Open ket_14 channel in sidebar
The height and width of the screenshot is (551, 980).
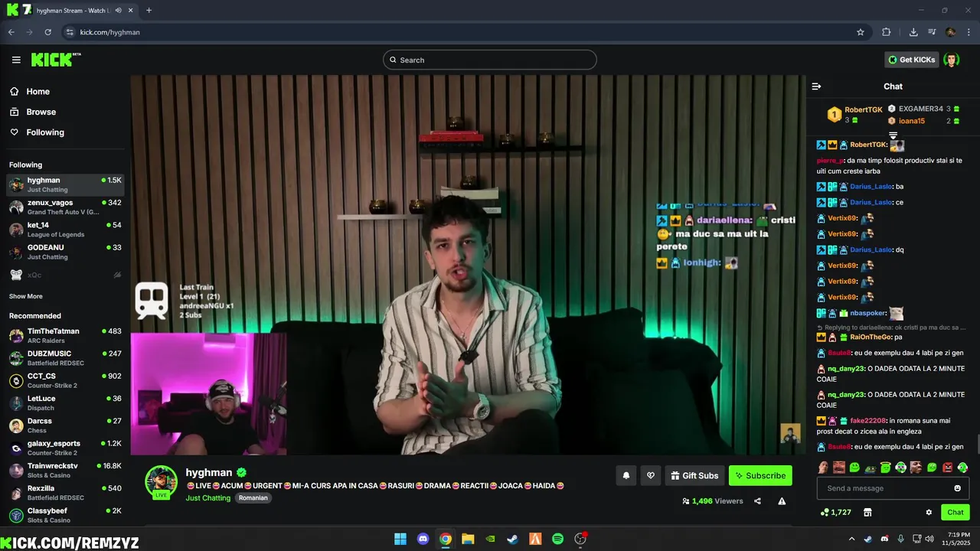[65, 229]
